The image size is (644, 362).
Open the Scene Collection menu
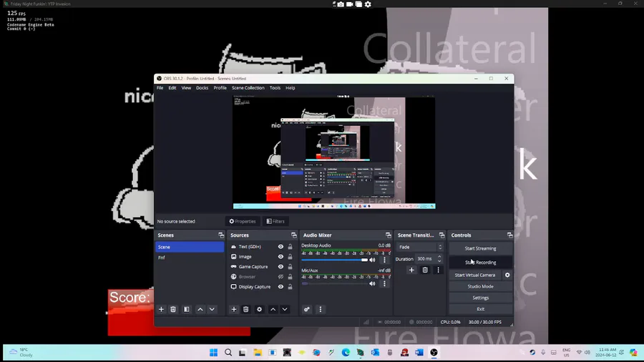point(248,88)
